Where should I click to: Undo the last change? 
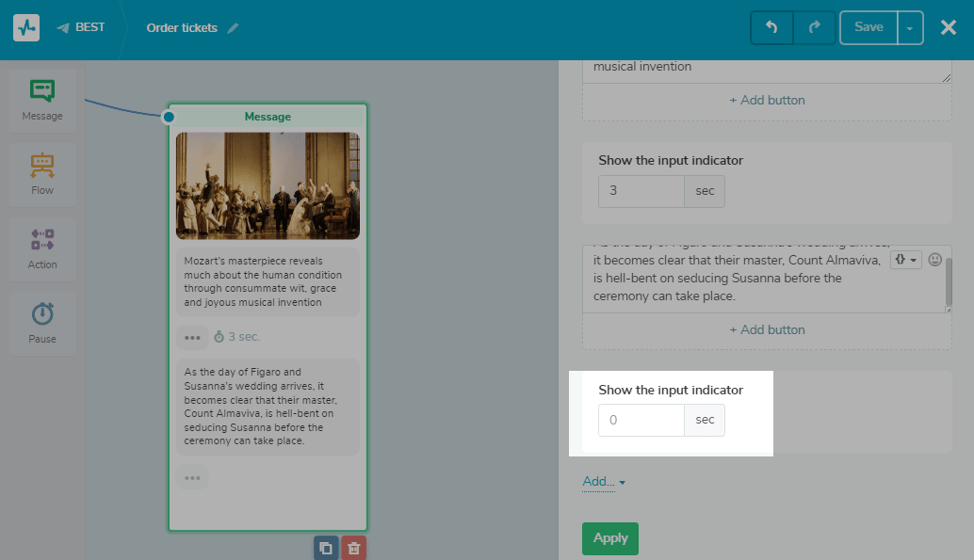[771, 27]
